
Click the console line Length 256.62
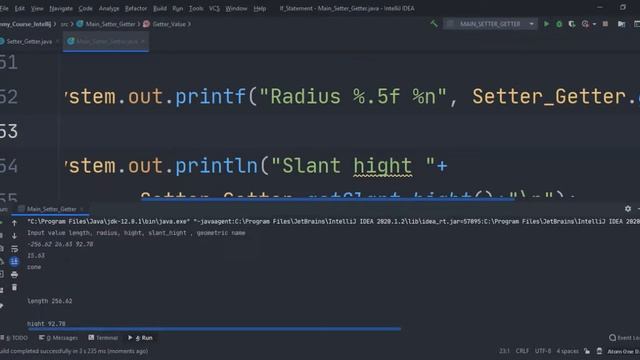(50, 301)
